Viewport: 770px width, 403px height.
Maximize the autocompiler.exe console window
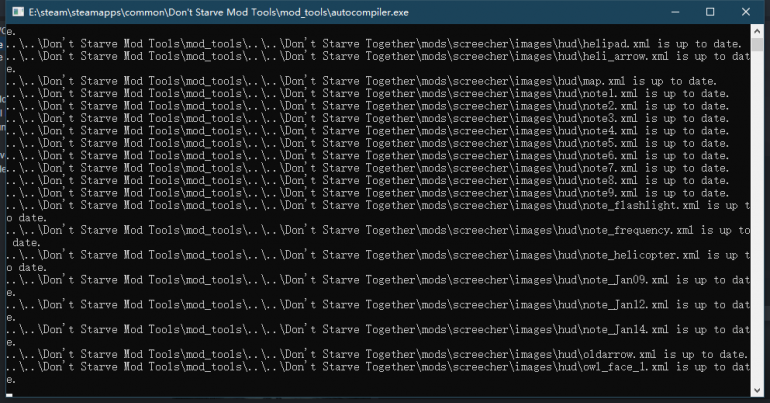(x=710, y=12)
